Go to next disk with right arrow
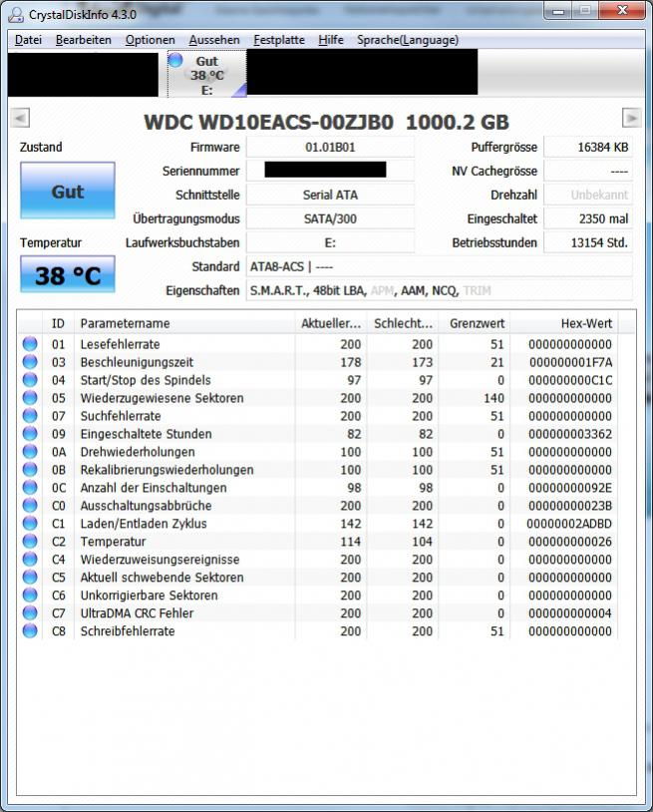 [631, 118]
